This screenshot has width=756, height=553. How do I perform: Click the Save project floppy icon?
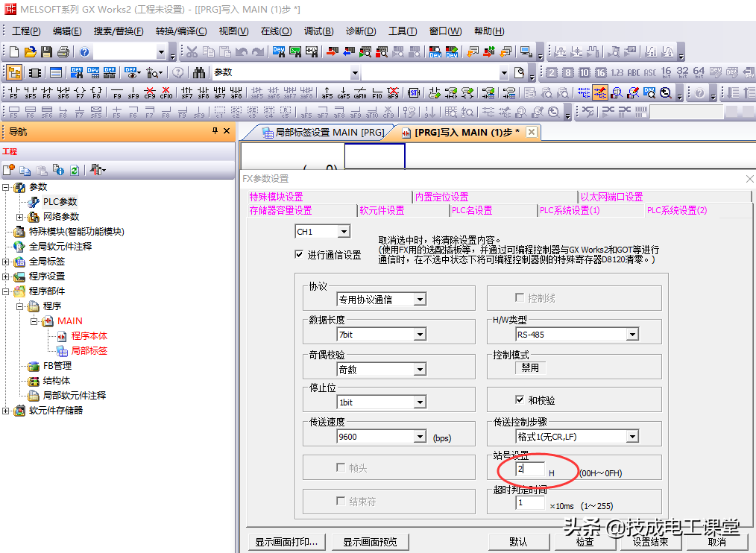pyautogui.click(x=46, y=51)
